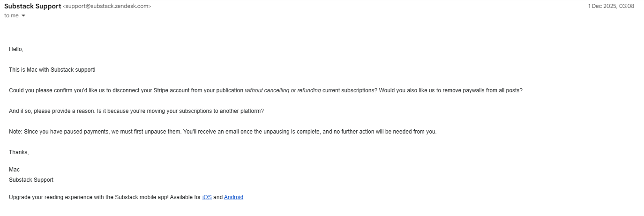This screenshot has width=644, height=216.
Task: Click the support@substack.zendesk.com sender address
Action: pos(107,7)
